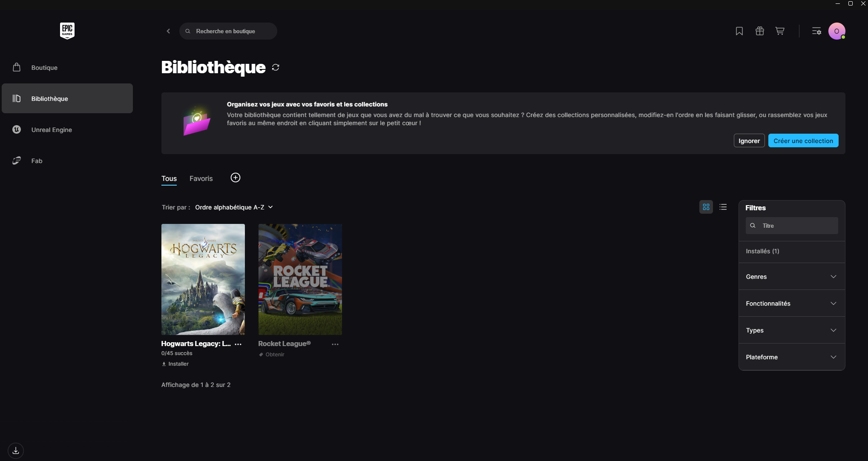Expand the Plateforme filter
868x461 pixels.
[x=792, y=357]
